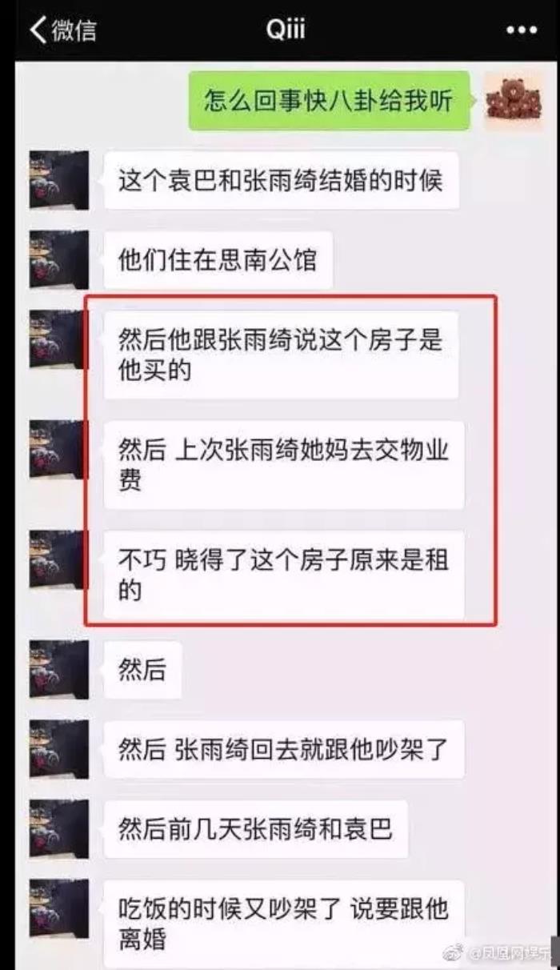Select the message about 这个房子是他买的

coord(281,355)
